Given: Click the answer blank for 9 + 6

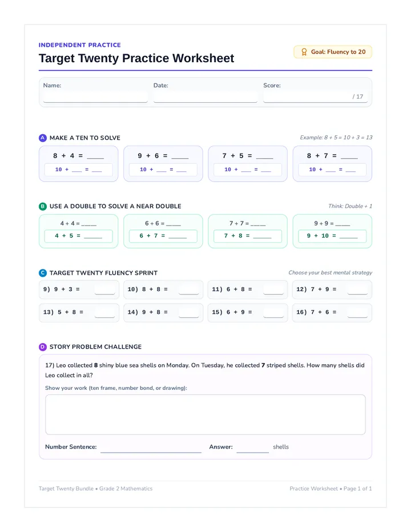Looking at the screenshot, I should (x=180, y=157).
